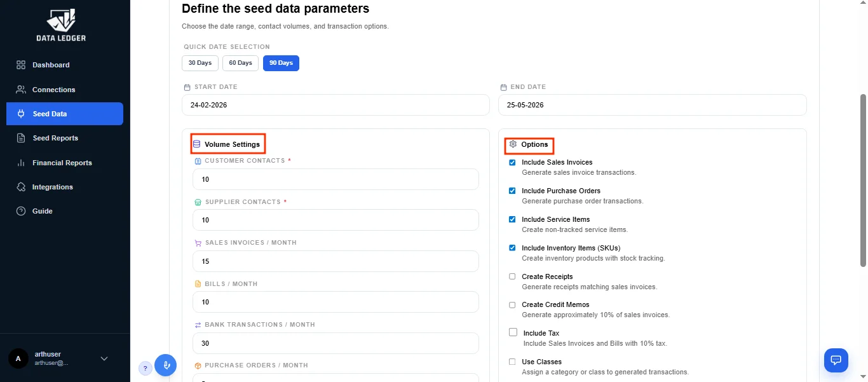Tick the Use Classes checkbox
The width and height of the screenshot is (868, 382).
tap(512, 362)
